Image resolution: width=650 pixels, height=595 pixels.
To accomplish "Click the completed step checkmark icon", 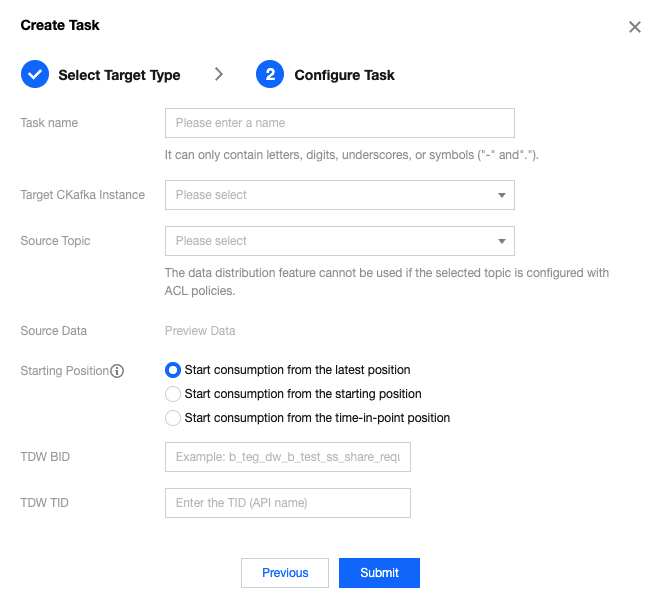I will (35, 74).
